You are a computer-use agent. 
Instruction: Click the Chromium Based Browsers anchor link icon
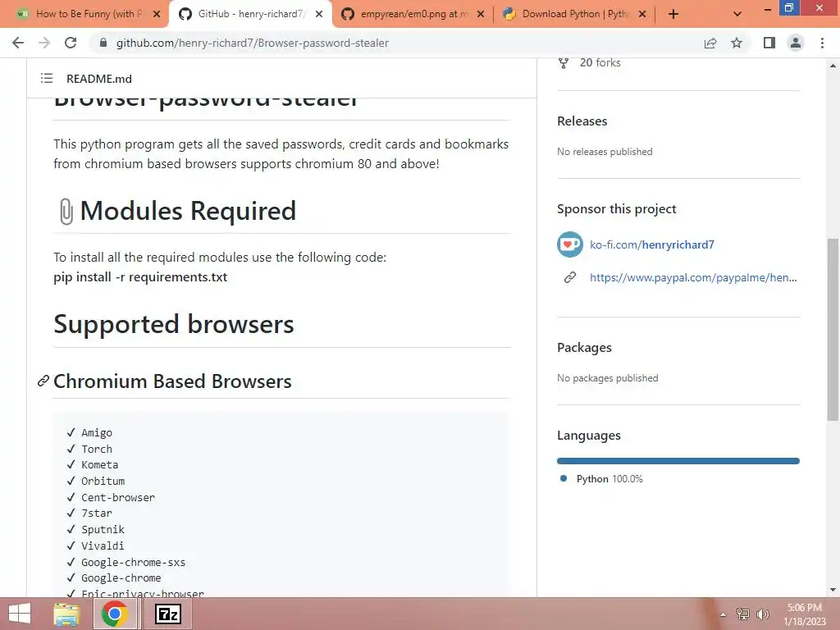click(43, 381)
